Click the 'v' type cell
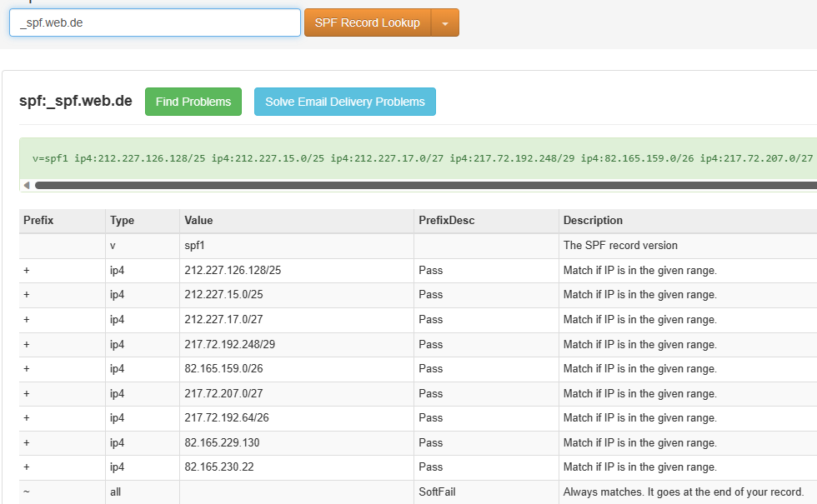The width and height of the screenshot is (817, 504). pyautogui.click(x=113, y=245)
